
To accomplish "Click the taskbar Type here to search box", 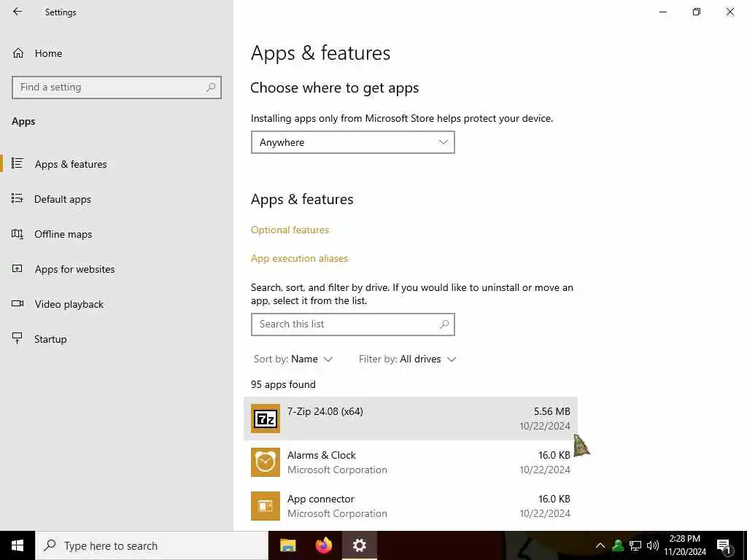I will [x=152, y=545].
